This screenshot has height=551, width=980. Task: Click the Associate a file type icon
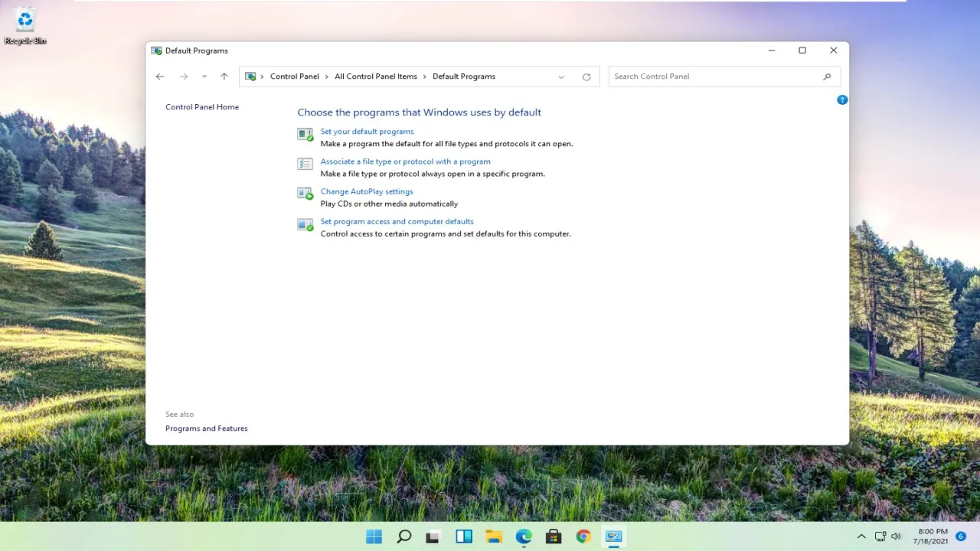pos(305,165)
